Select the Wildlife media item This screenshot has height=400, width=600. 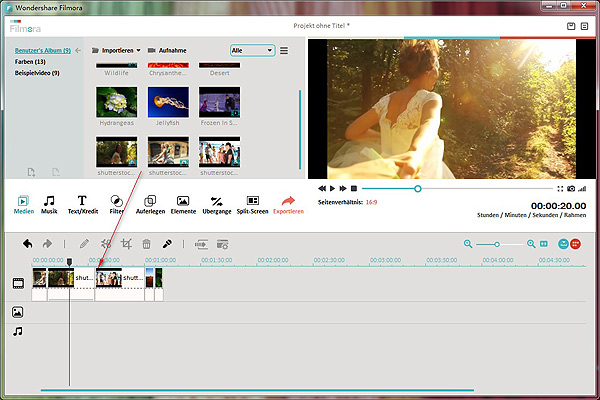(x=116, y=69)
